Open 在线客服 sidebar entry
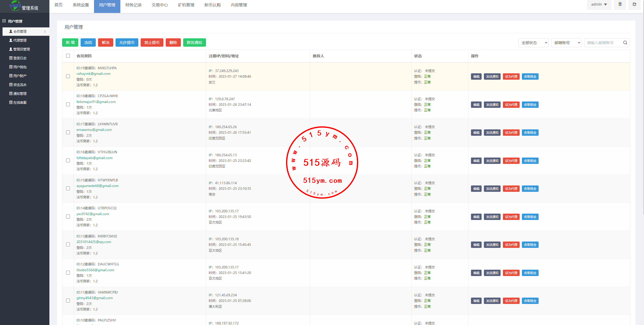The width and height of the screenshot is (644, 325). [20, 102]
